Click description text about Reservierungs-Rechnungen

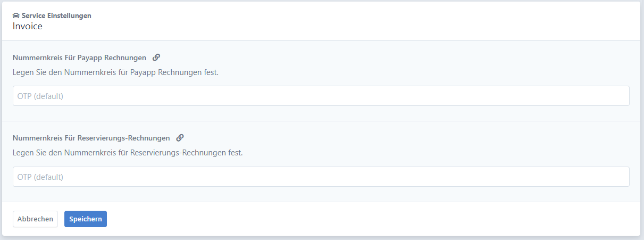pos(128,153)
